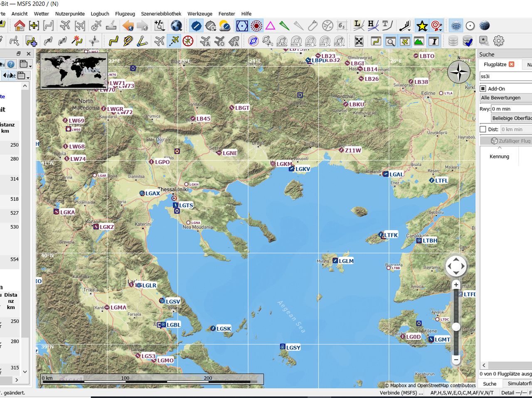This screenshot has width=532, height=398.
Task: Click the LGTS airport label on map
Action: point(186,205)
